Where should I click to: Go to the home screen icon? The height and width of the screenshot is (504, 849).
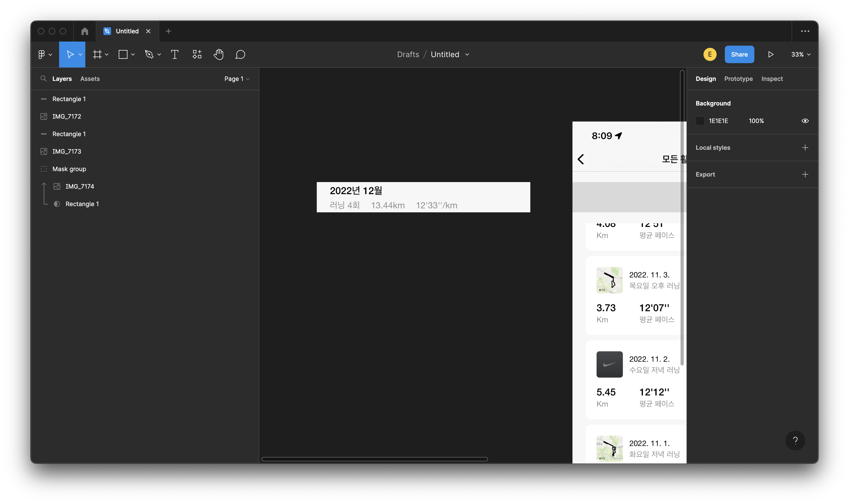(85, 31)
